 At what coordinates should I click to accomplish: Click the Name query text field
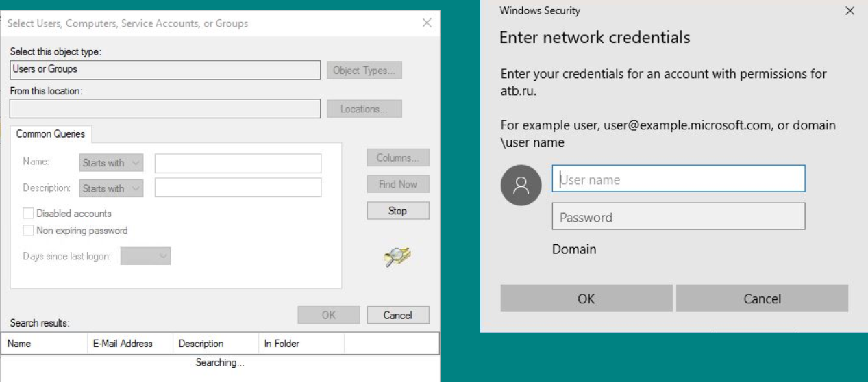(x=238, y=163)
